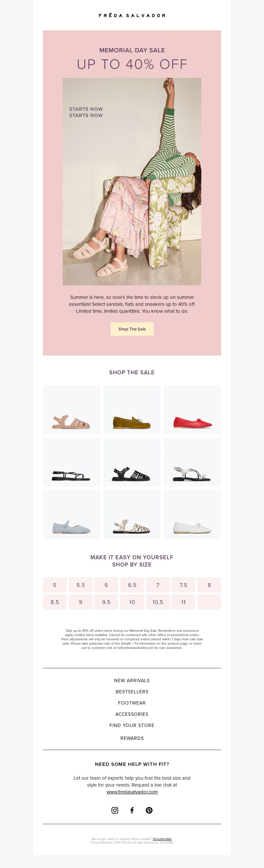View the light blue Mary Jane flat

pyautogui.click(x=71, y=514)
